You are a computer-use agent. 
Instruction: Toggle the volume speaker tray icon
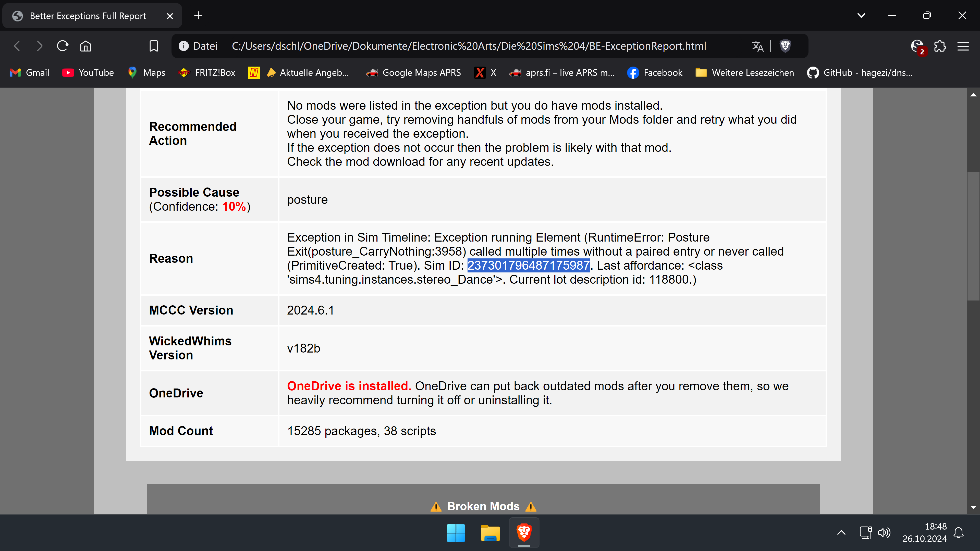click(x=884, y=532)
